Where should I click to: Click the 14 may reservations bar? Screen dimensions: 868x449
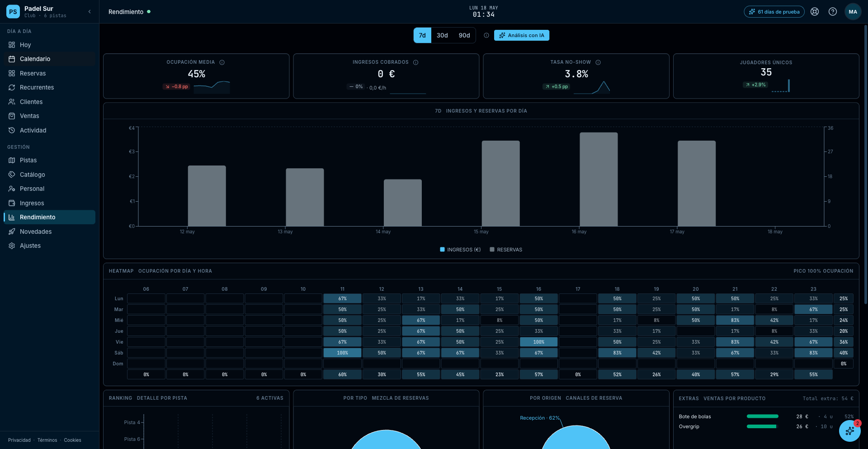coord(403,203)
